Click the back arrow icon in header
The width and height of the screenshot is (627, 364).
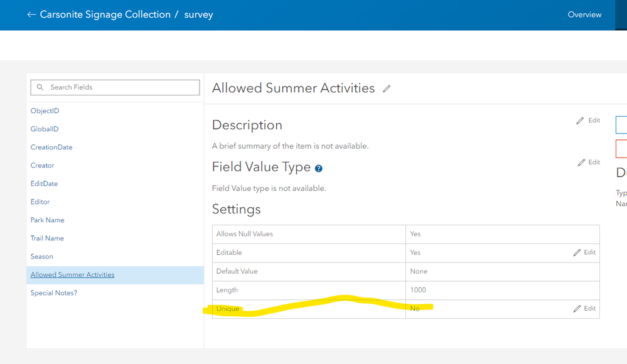click(31, 14)
